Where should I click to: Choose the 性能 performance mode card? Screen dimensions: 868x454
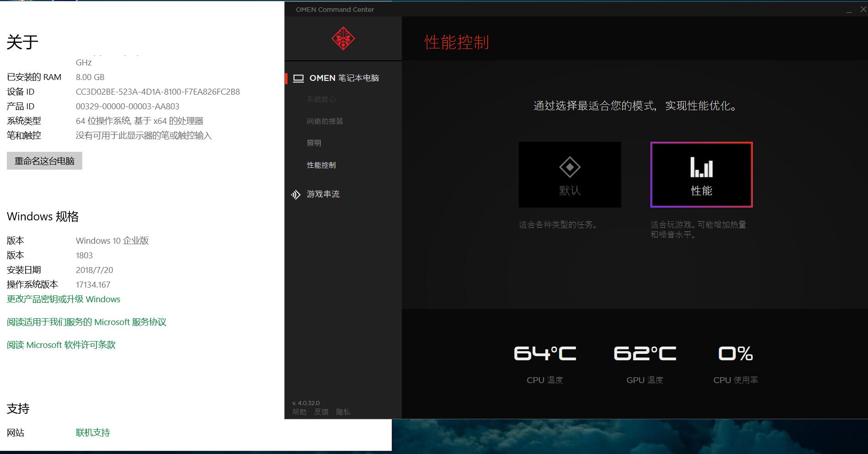coord(701,175)
